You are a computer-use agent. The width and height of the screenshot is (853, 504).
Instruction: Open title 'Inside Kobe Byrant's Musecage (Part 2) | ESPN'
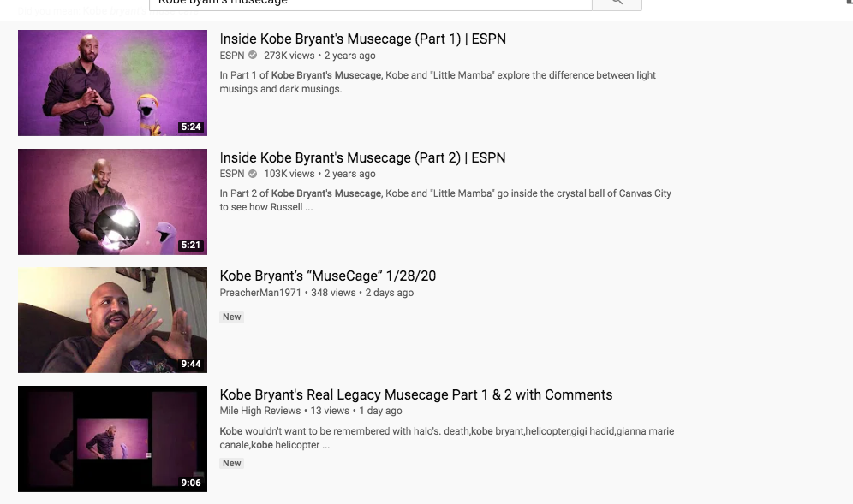click(363, 157)
